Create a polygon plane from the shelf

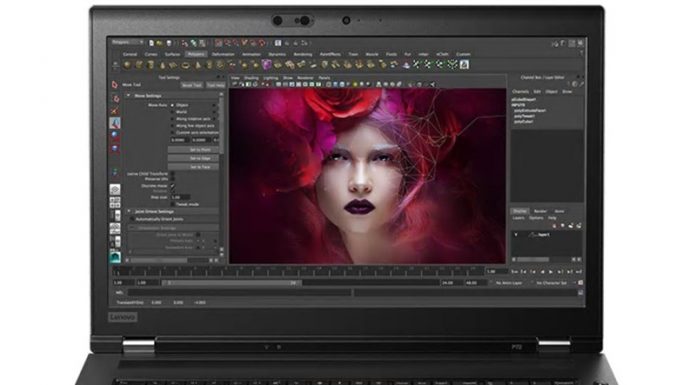pos(174,65)
